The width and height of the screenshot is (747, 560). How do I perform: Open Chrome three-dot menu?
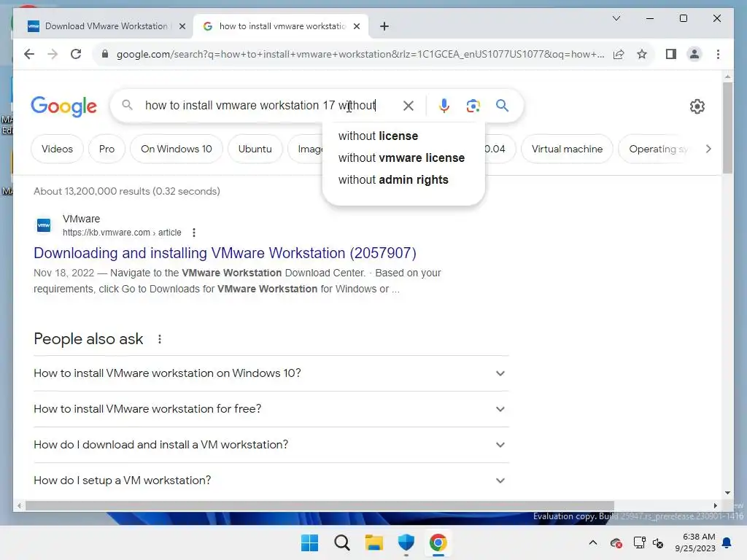click(718, 54)
